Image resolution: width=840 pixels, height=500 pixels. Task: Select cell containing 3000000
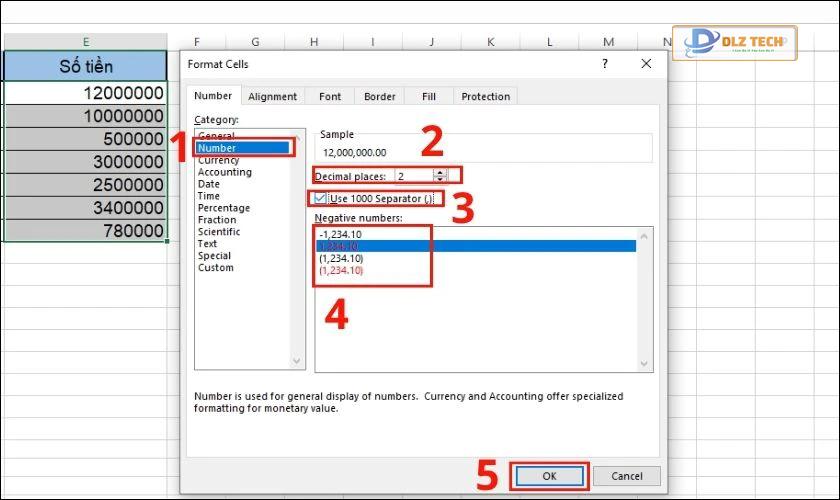tap(86, 162)
